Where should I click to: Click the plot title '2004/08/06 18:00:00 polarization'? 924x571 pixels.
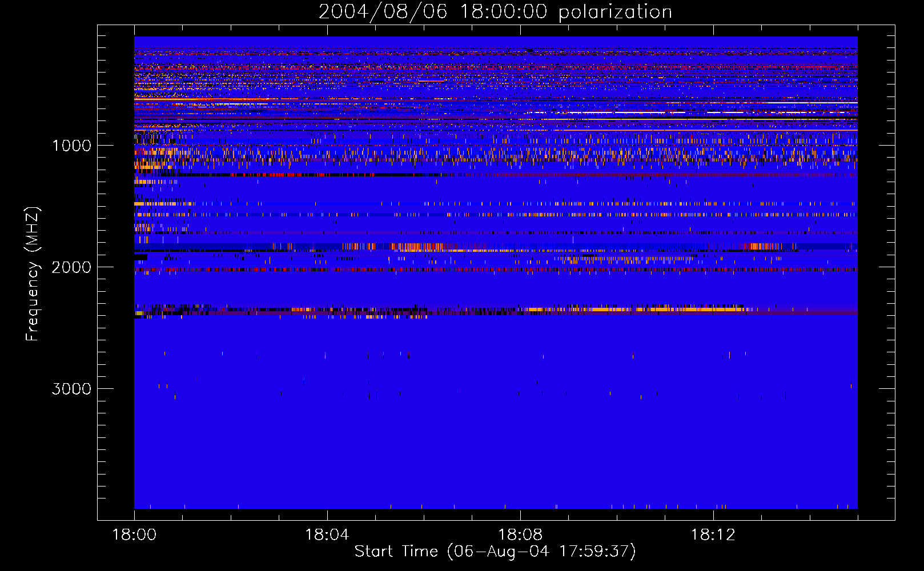[x=495, y=11]
